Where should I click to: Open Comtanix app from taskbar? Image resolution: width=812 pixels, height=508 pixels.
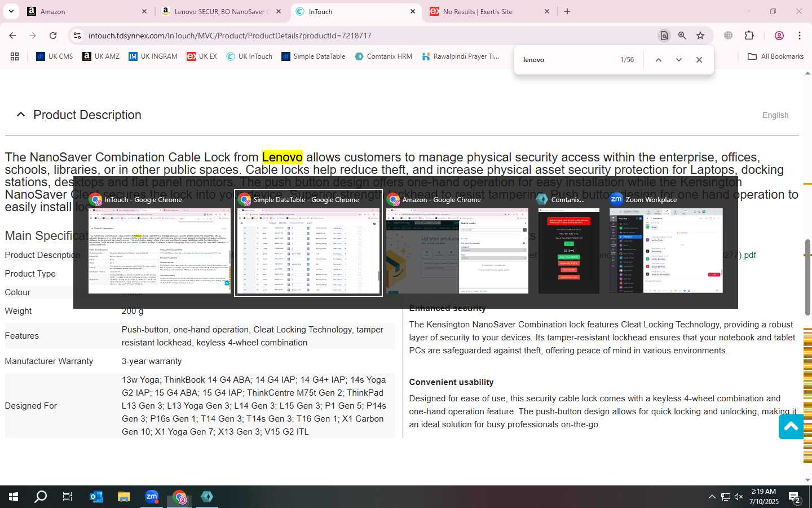click(x=207, y=497)
